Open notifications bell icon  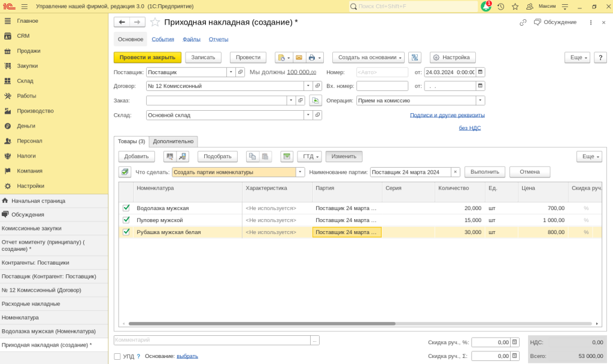[x=486, y=6]
